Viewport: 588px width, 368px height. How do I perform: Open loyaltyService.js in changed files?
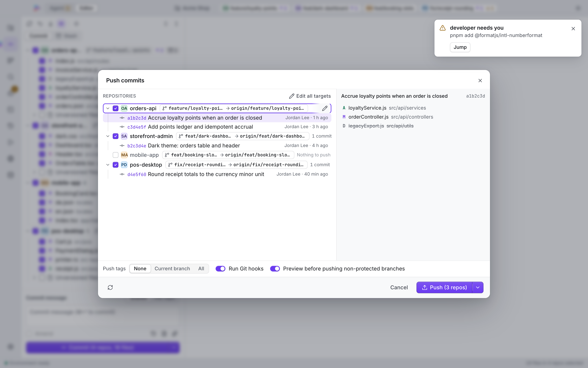point(413,108)
